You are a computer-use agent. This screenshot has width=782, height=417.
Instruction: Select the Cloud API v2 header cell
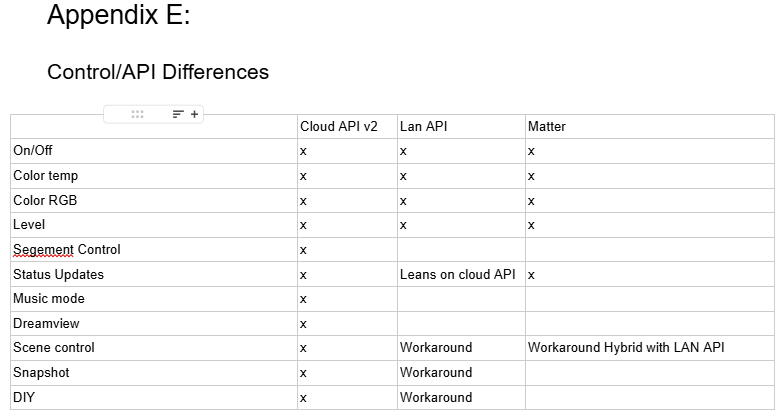pos(348,127)
